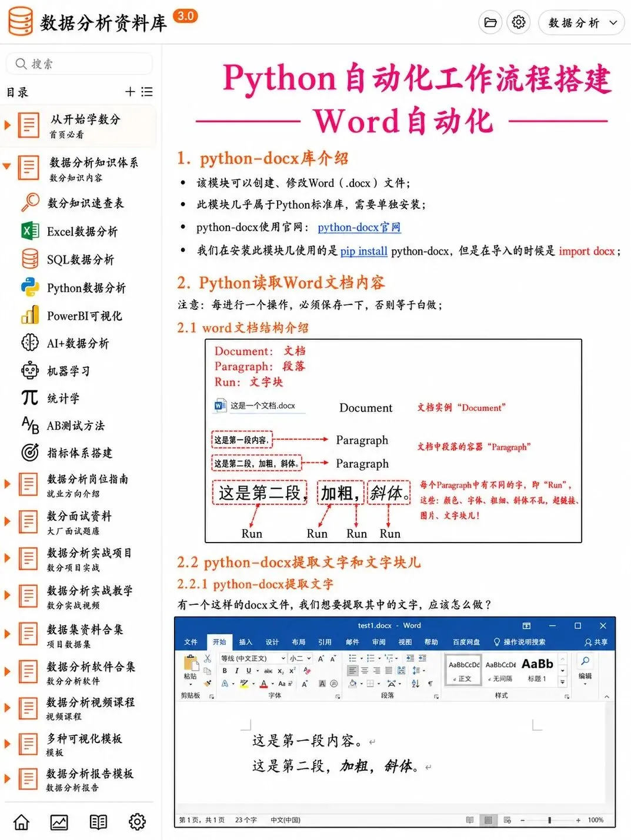Open the 统计学 pi icon
Screen dimensions: 631x840
tap(30, 398)
